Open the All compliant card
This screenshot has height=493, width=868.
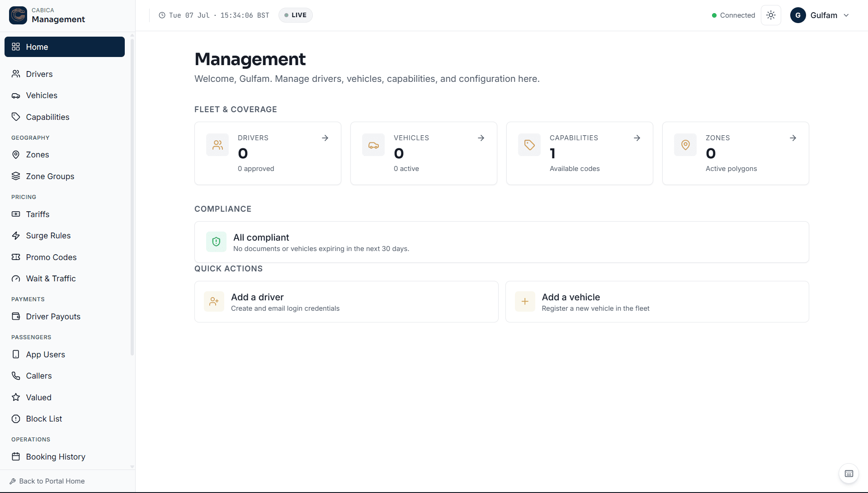(501, 242)
